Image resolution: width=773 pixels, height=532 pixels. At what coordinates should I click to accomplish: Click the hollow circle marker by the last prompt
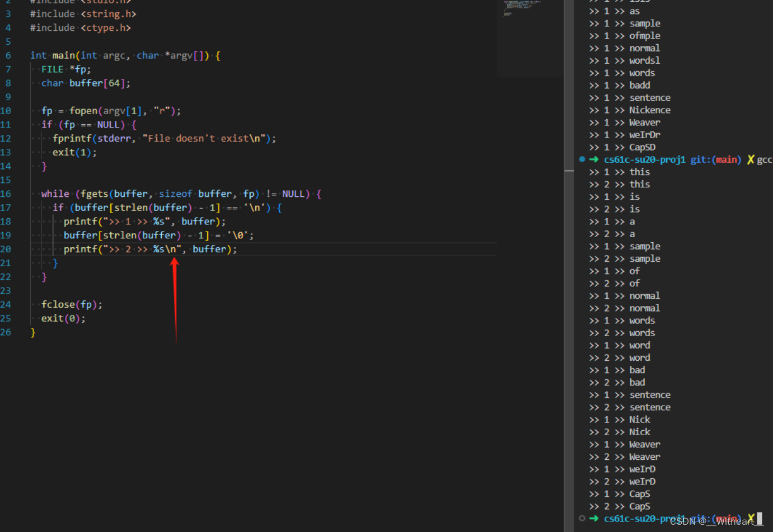(x=582, y=519)
